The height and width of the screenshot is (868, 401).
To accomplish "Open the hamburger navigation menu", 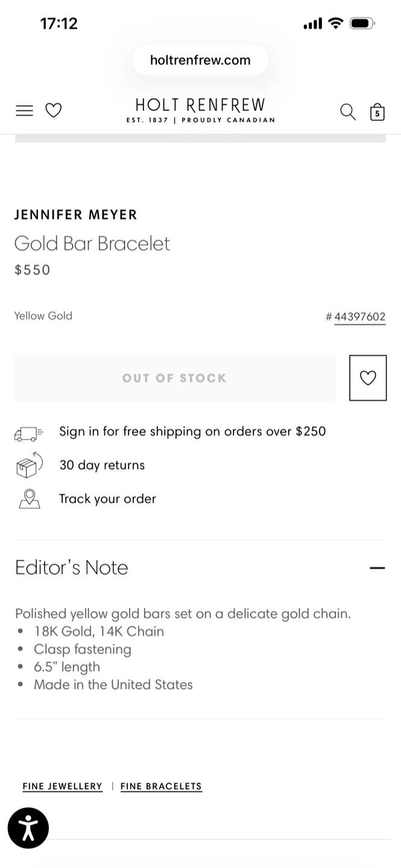I will point(24,111).
